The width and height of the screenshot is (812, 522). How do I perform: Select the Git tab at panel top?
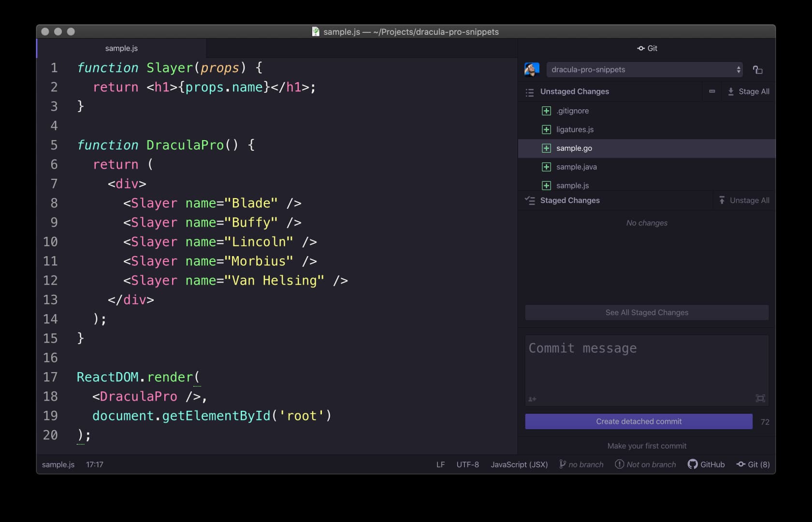[647, 48]
